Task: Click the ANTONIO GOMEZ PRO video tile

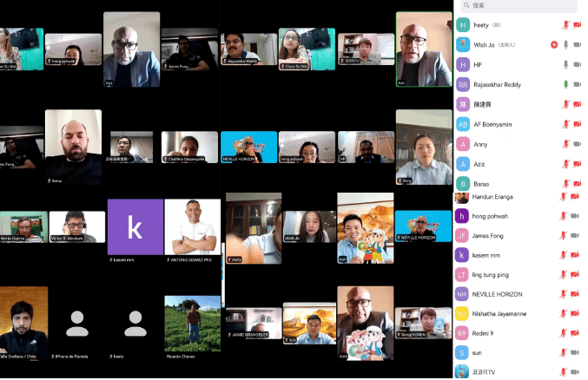Action: point(192,227)
